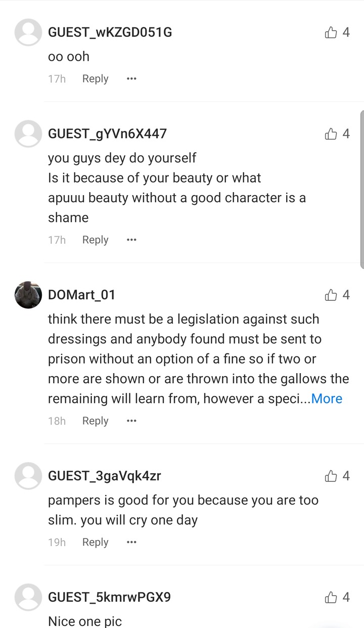364x628 pixels.
Task: Open username DOMart_01
Action: click(x=81, y=295)
